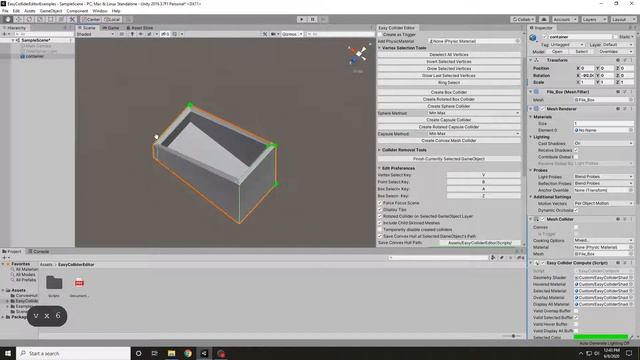Image resolution: width=640 pixels, height=360 pixels.
Task: Click Create Capsule Collider button
Action: pyautogui.click(x=449, y=120)
